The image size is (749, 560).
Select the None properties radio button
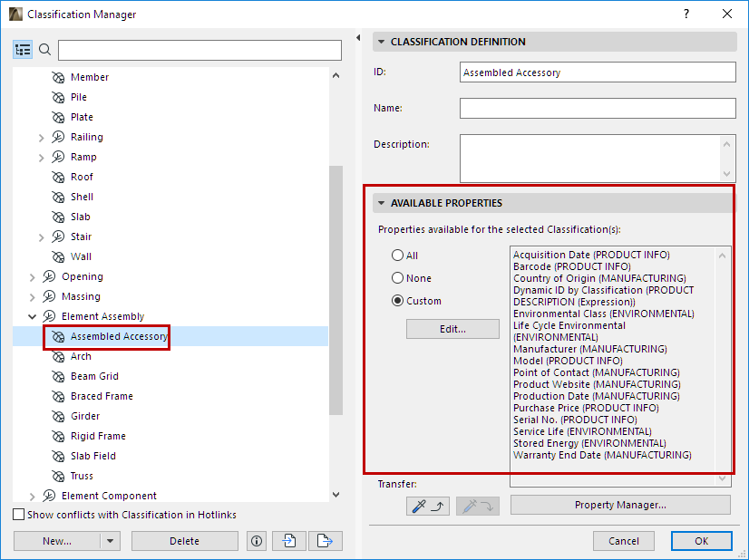[x=397, y=277]
